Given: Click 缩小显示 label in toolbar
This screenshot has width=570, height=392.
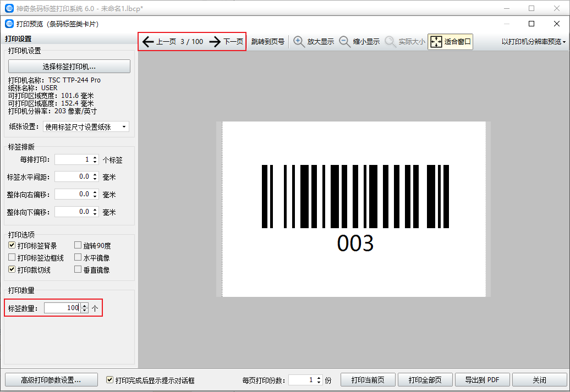Looking at the screenshot, I should [366, 42].
